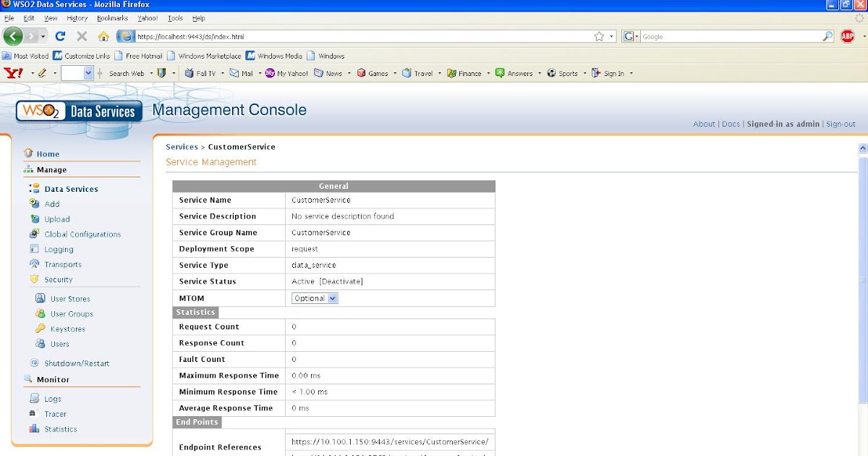Open the Transports settings icon
Viewport: 868px width, 456px height.
[x=34, y=264]
